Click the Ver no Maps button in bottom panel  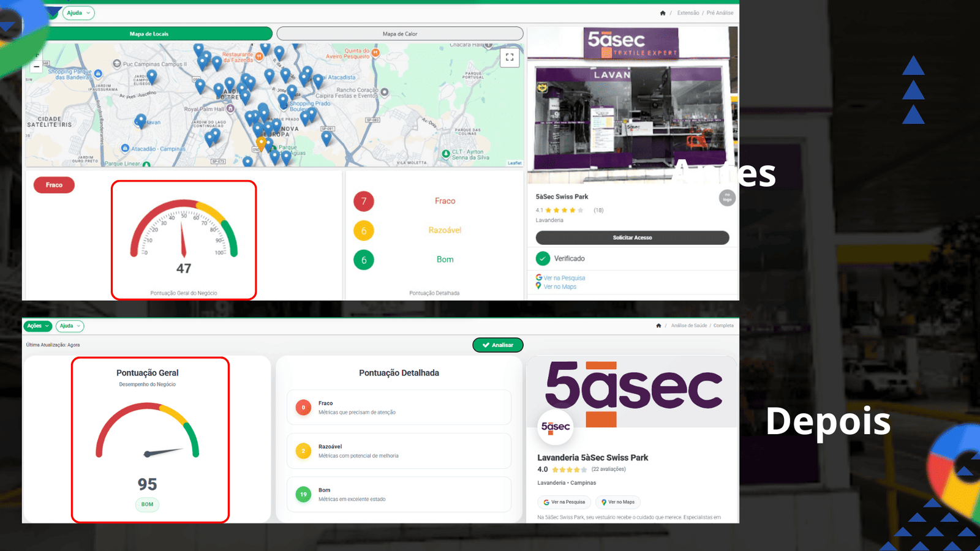[x=617, y=502]
